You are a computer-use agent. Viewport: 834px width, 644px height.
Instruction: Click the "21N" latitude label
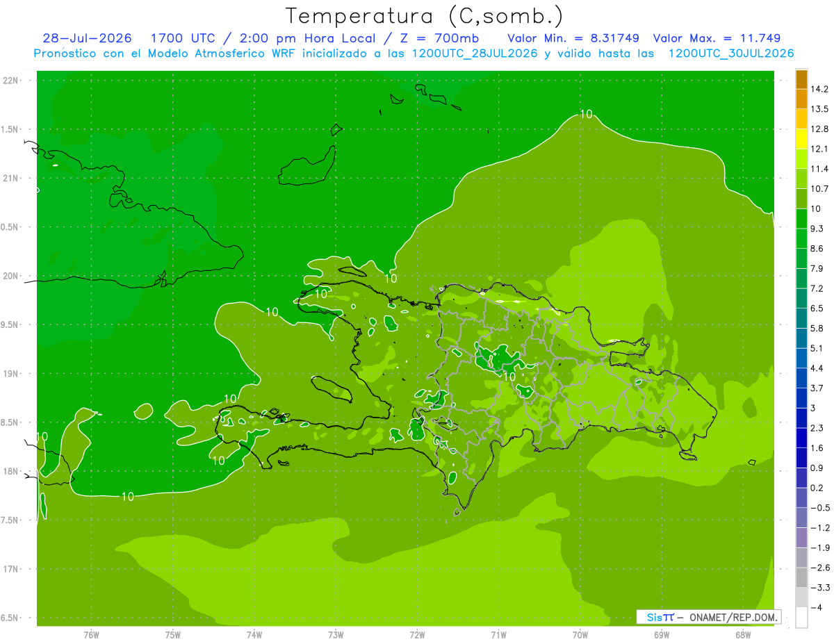10,178
